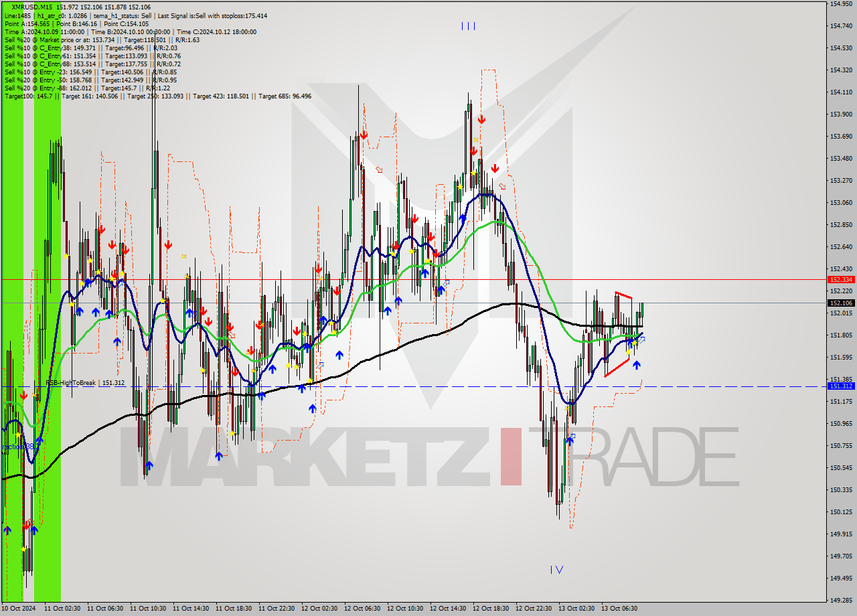The height and width of the screenshot is (616, 857).
Task: Click the '12 Oct 14:30' time label
Action: click(448, 609)
